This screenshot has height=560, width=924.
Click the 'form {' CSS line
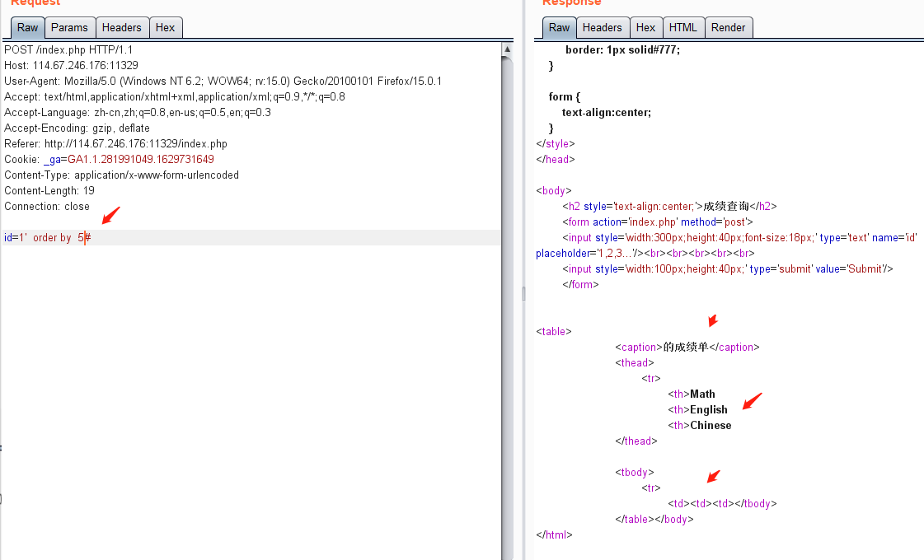point(565,96)
